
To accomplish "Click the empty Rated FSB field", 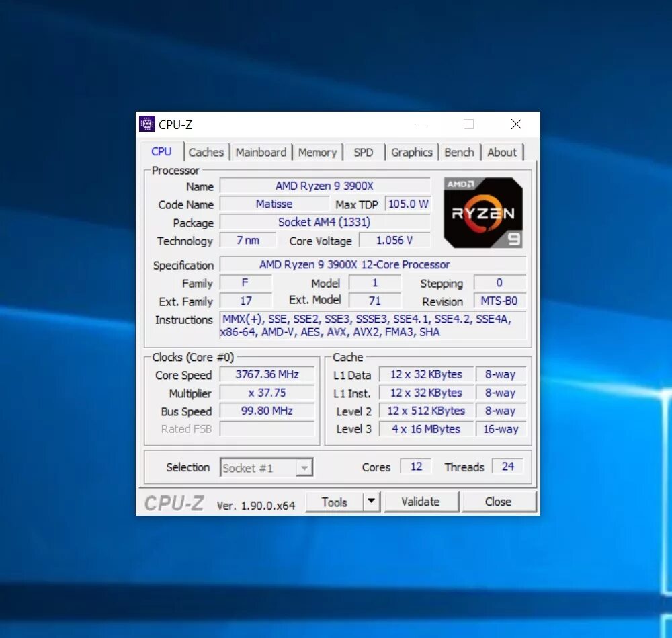I will 267,429.
